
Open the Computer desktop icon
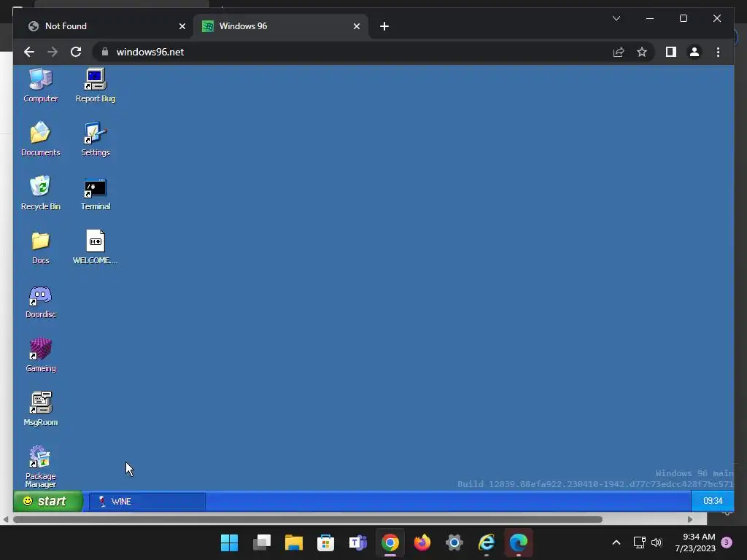tap(41, 86)
